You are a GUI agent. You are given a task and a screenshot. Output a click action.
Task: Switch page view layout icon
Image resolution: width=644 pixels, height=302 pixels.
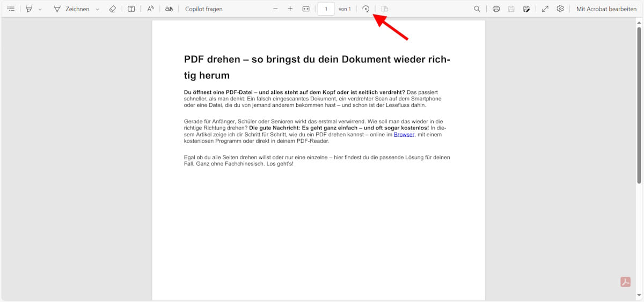click(385, 9)
